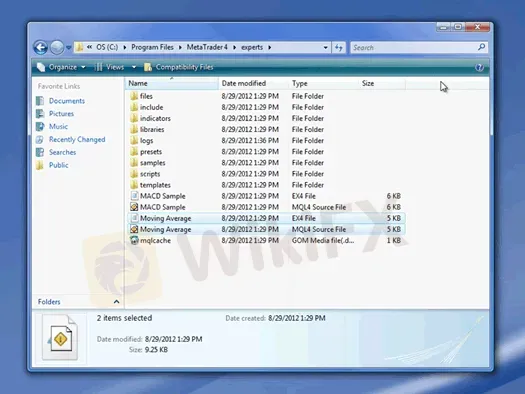Select Program Files in the address path
The image size is (525, 394).
click(152, 47)
